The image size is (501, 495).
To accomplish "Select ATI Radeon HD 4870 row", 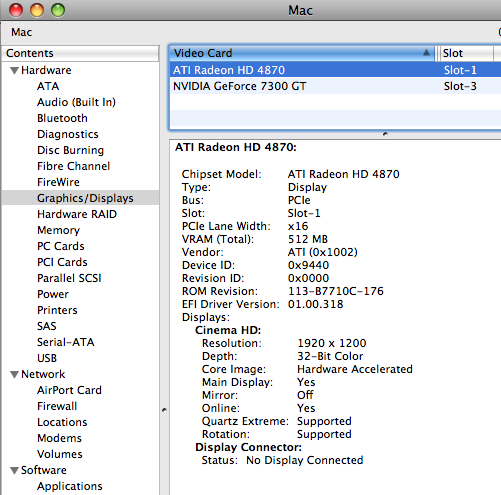I will (335, 70).
